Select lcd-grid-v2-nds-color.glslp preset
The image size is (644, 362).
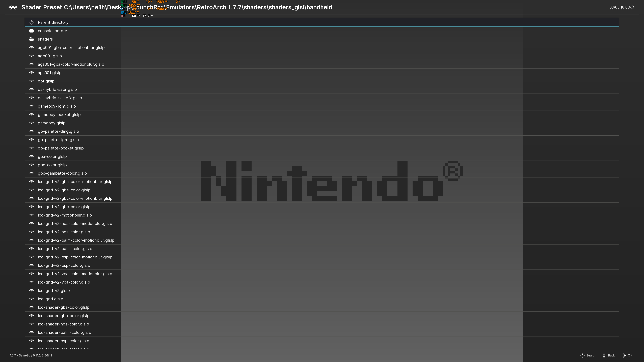322,232
